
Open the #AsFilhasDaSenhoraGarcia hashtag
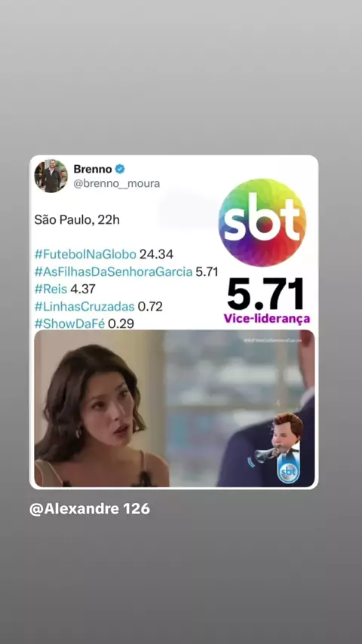click(x=113, y=271)
